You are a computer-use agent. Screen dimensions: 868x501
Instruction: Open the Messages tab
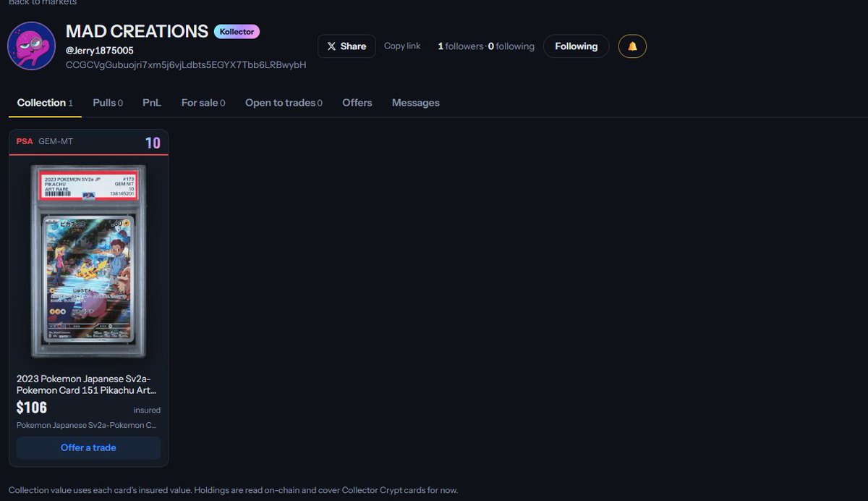pos(416,103)
